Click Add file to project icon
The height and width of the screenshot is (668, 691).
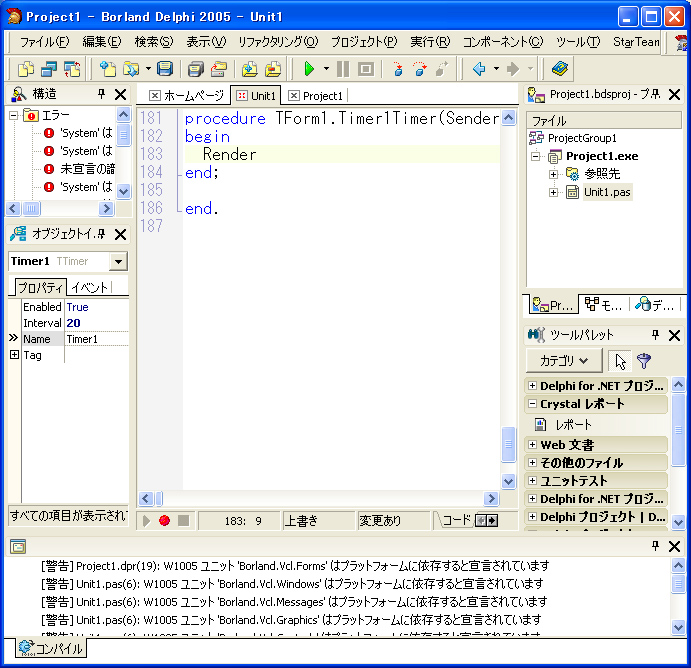[250, 69]
